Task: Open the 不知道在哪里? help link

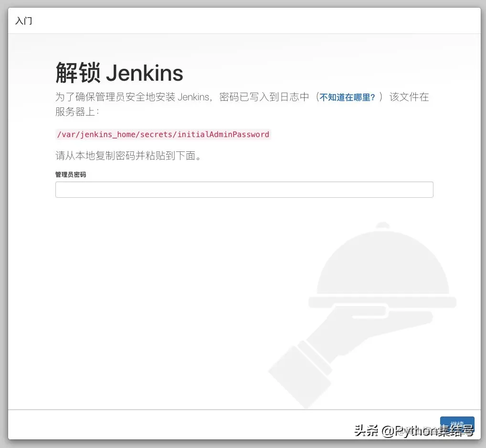Action: tap(348, 97)
